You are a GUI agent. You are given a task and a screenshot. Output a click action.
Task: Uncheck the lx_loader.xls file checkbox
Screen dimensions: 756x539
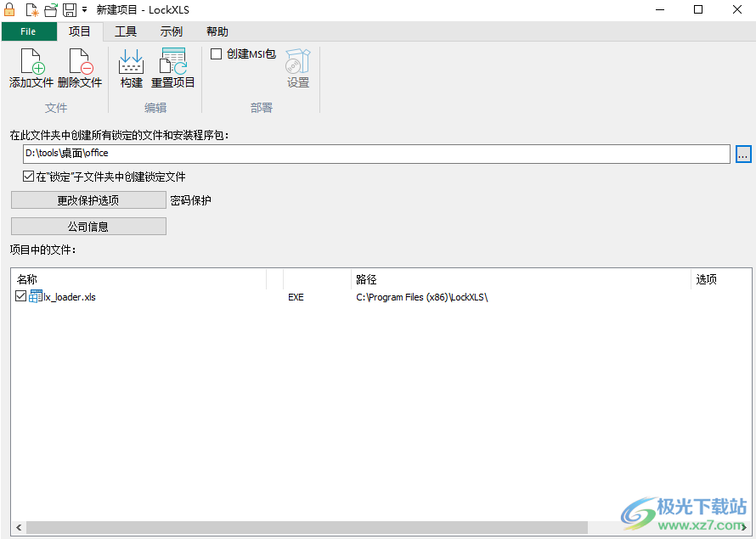click(x=20, y=296)
